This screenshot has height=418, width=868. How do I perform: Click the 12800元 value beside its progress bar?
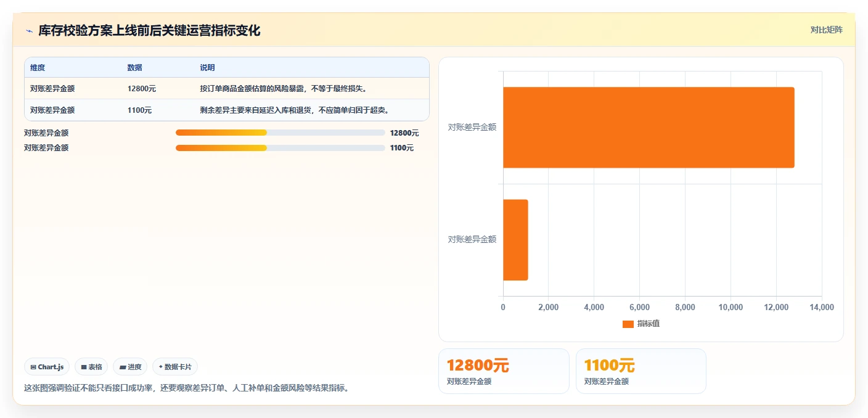(x=404, y=133)
